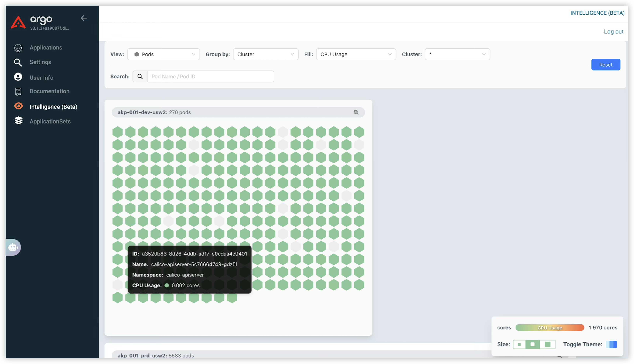Select the small hexagon size option
The image size is (634, 364).
pyautogui.click(x=519, y=344)
